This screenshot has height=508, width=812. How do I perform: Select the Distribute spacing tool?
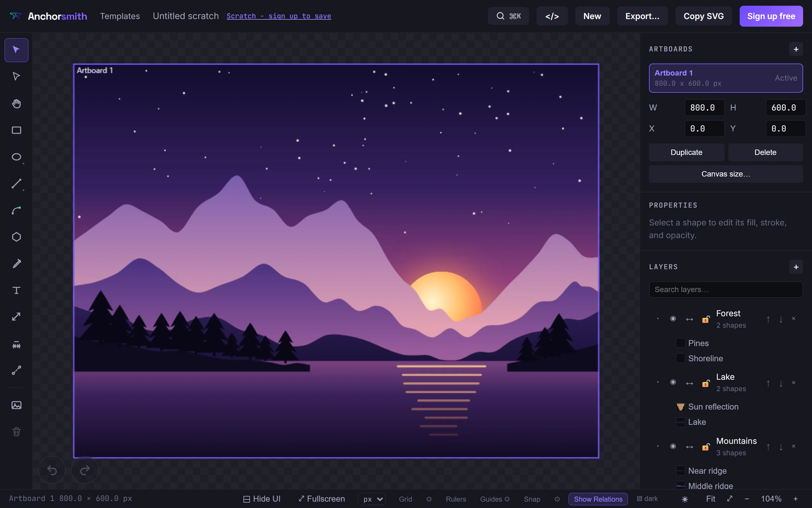pos(16,345)
